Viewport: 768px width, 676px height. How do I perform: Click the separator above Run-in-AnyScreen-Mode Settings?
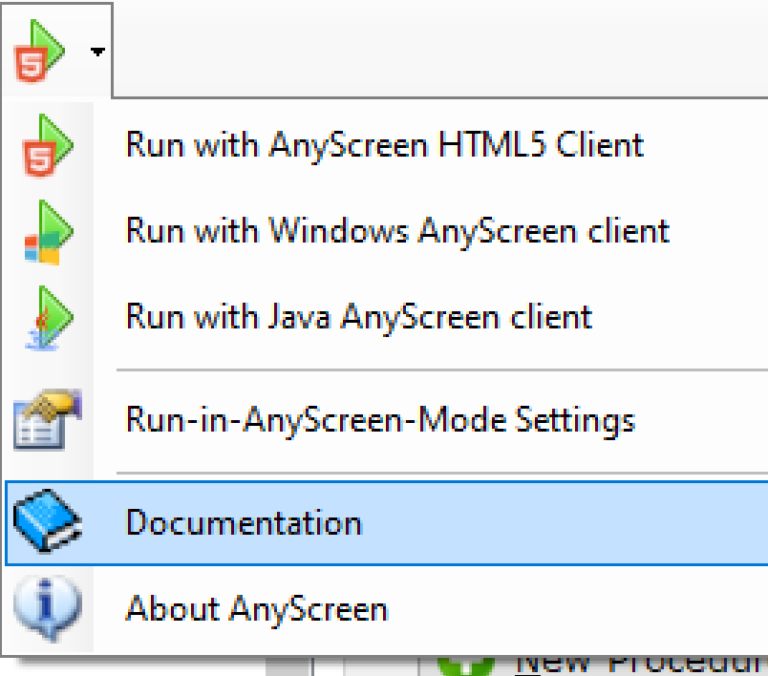(x=440, y=370)
